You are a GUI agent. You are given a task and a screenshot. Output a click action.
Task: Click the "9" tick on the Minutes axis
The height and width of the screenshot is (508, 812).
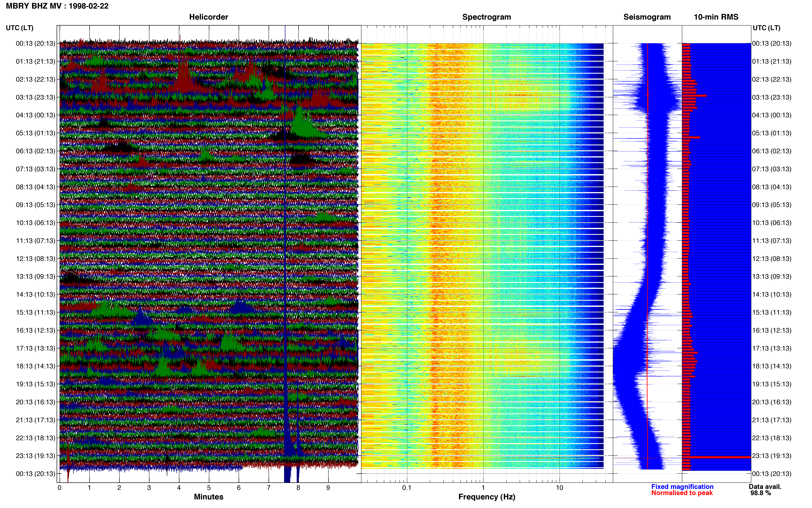pyautogui.click(x=328, y=487)
